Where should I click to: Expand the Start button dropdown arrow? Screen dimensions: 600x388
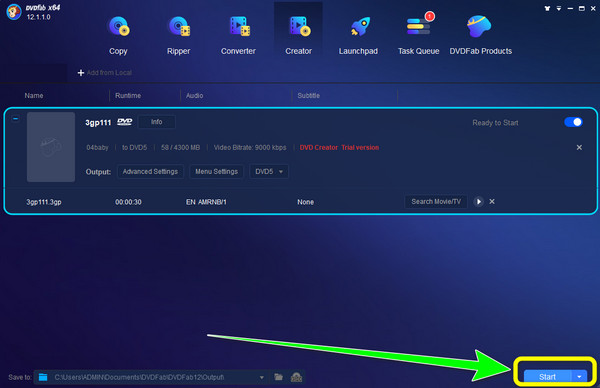click(x=579, y=377)
